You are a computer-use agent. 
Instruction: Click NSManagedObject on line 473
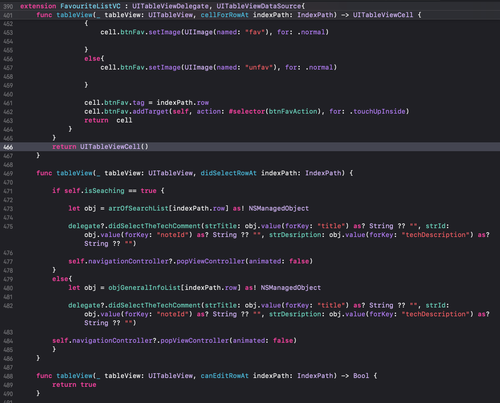(x=279, y=208)
